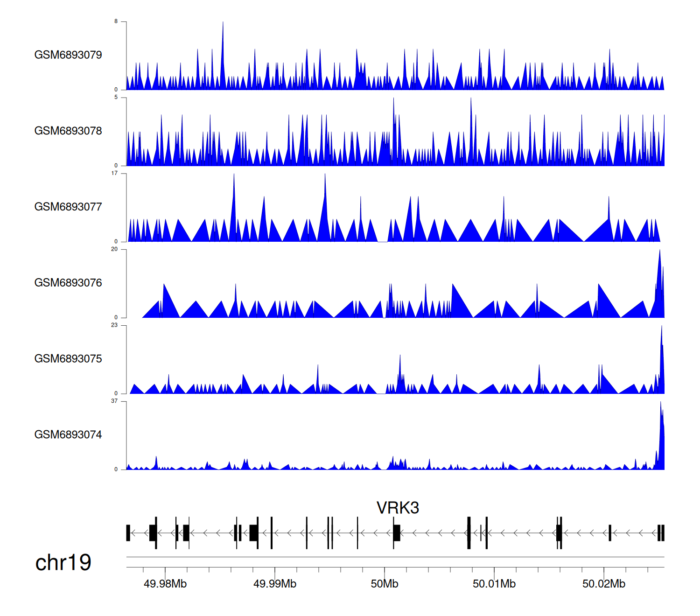Select the GSM6893078 track label
The height and width of the screenshot is (616, 700).
pos(68,131)
